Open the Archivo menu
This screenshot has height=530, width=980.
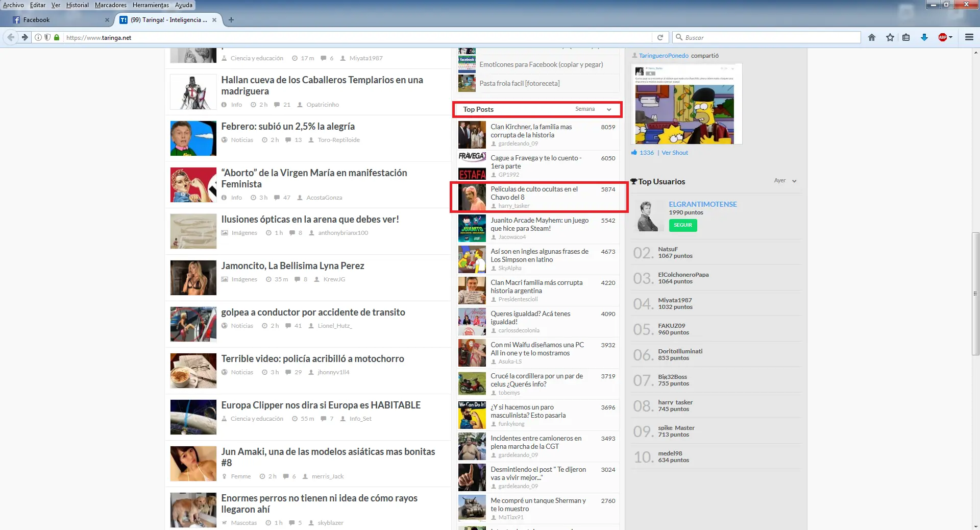[x=13, y=5]
